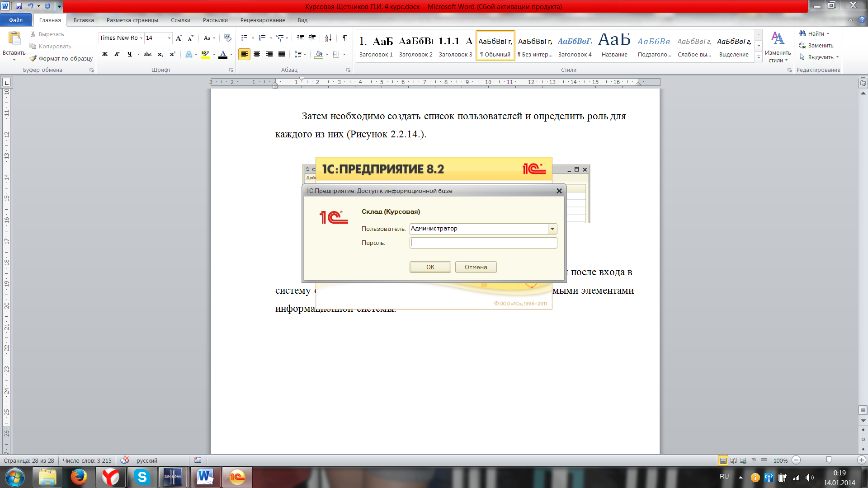Click the sort paragraph icon
This screenshot has width=868, height=488.
point(328,38)
